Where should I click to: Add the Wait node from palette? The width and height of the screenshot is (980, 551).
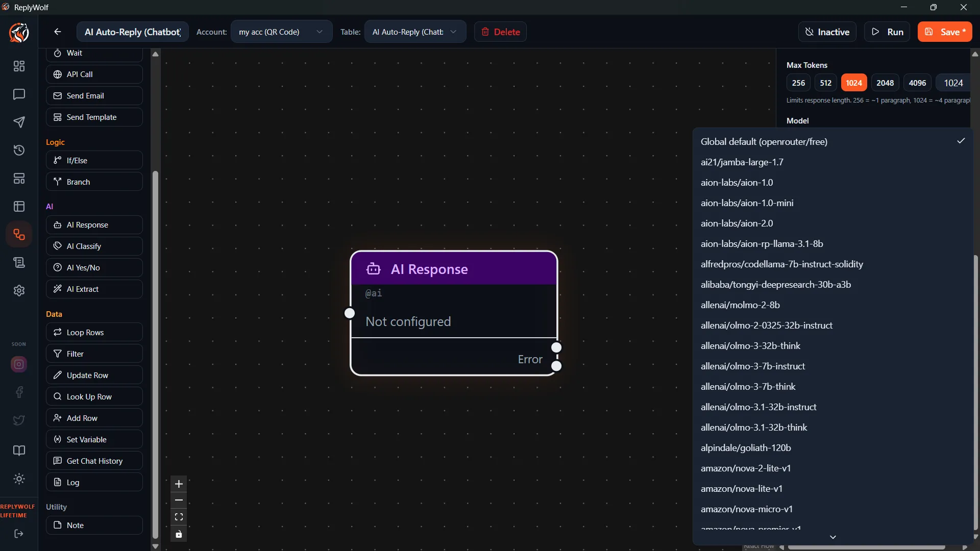[94, 54]
